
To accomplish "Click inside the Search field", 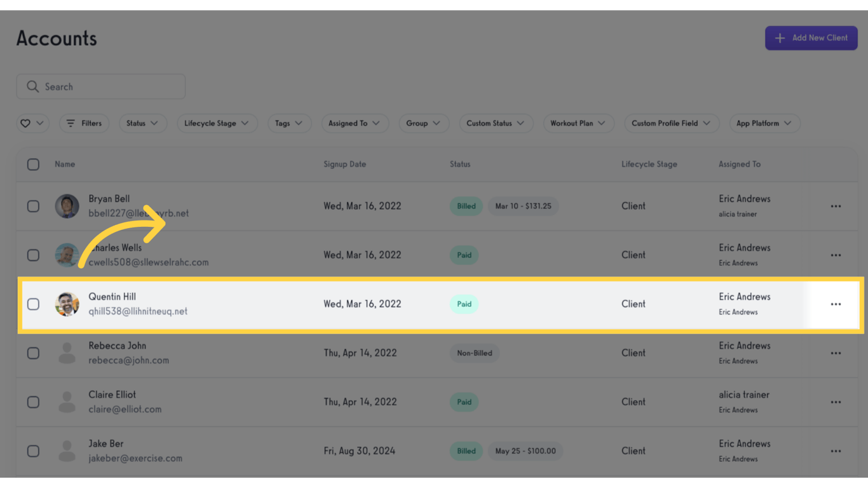I will pyautogui.click(x=100, y=86).
